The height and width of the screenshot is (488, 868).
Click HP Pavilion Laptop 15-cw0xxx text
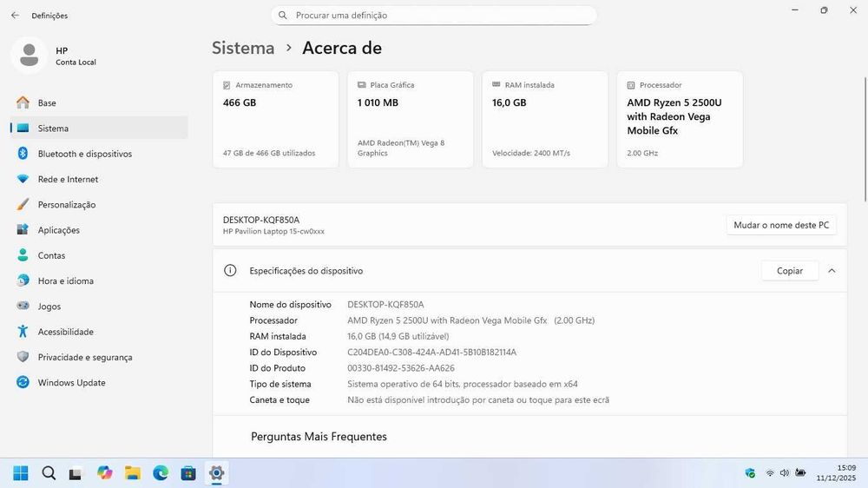click(273, 232)
